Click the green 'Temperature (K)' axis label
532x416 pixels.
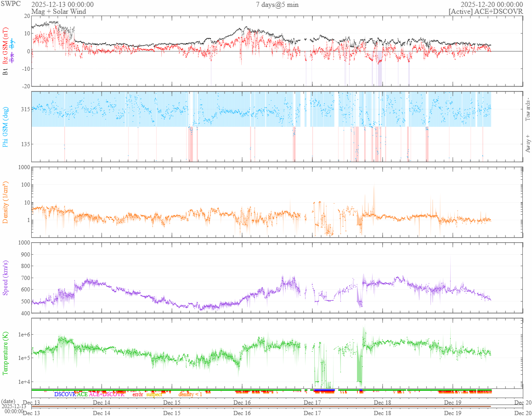[6, 353]
